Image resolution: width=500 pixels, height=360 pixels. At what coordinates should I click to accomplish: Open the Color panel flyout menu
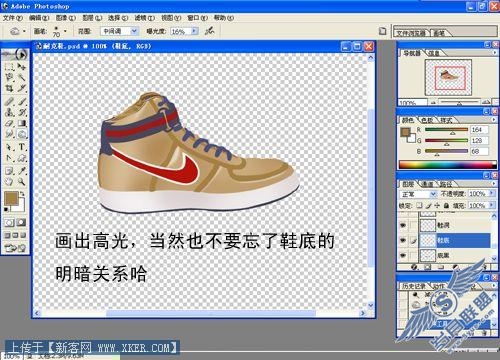point(494,120)
